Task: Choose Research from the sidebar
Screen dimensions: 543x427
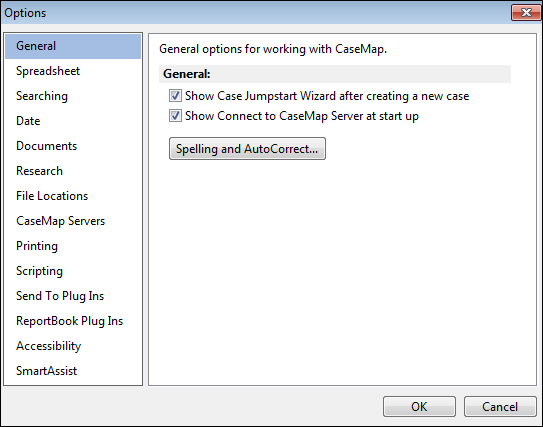Action: click(x=39, y=171)
